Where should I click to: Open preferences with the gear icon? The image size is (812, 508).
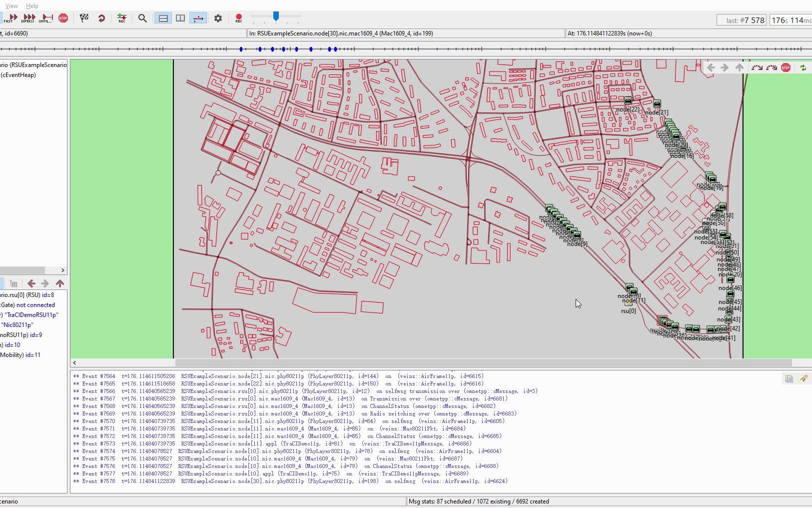click(218, 18)
